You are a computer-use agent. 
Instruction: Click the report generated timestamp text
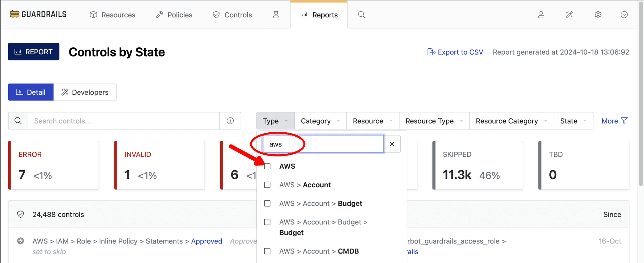tap(561, 52)
